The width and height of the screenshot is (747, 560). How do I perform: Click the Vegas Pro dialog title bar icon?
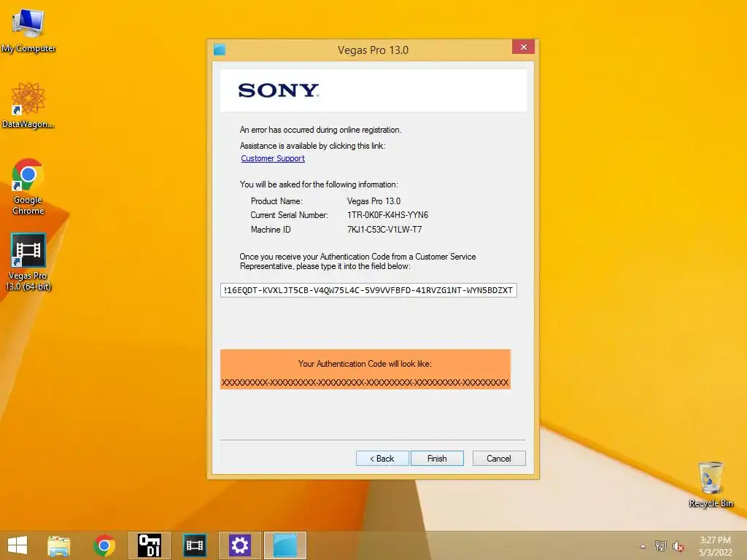coord(220,50)
